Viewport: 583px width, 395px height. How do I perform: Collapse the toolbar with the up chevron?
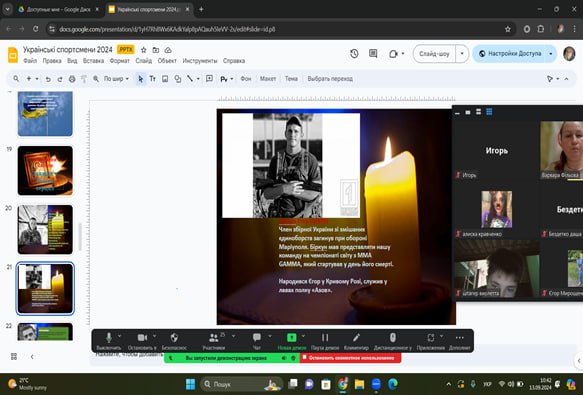(x=566, y=79)
